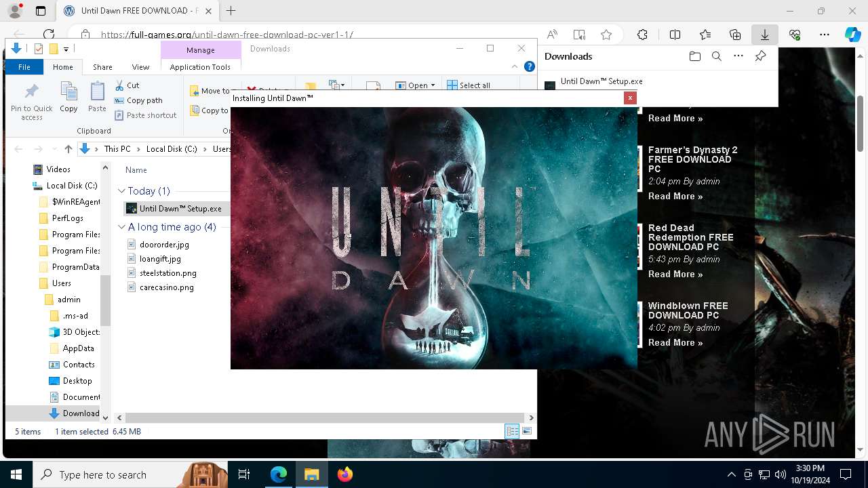Minimize the Explorer ribbon chevron
The image size is (868, 488).
(515, 66)
